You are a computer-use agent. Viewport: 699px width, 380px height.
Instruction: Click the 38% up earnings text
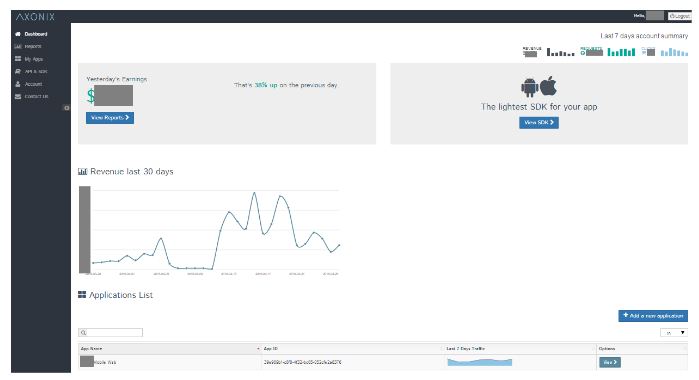[266, 85]
